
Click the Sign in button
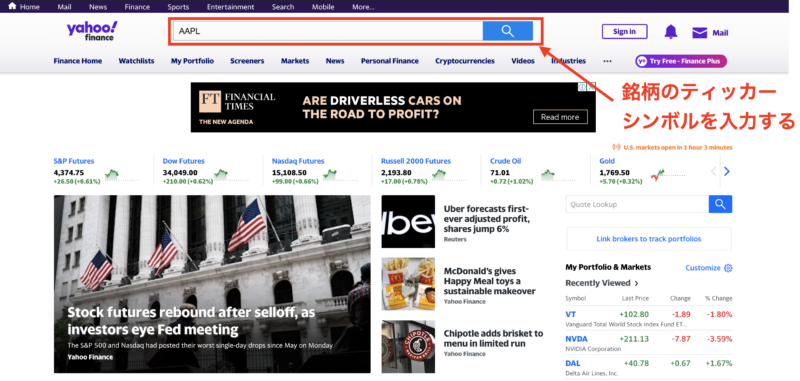click(x=624, y=32)
